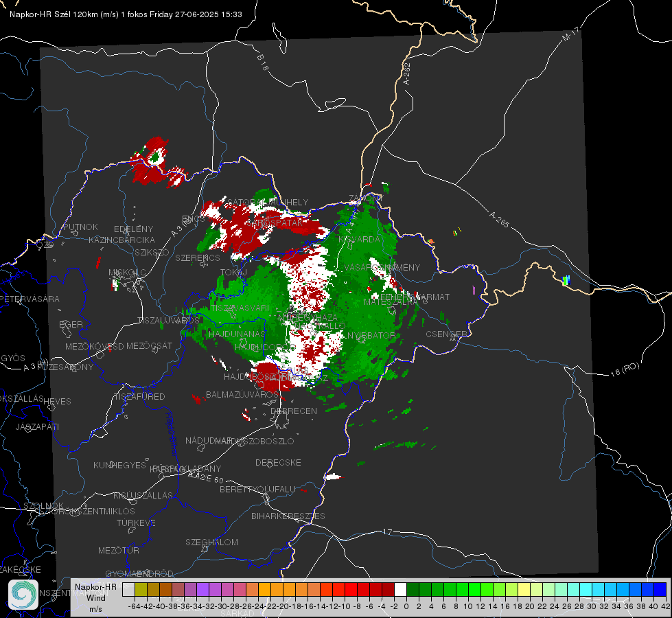This screenshot has width=672, height=618.
Task: Click the PÉTERVÁSÁRA label
Action: pos(30,299)
